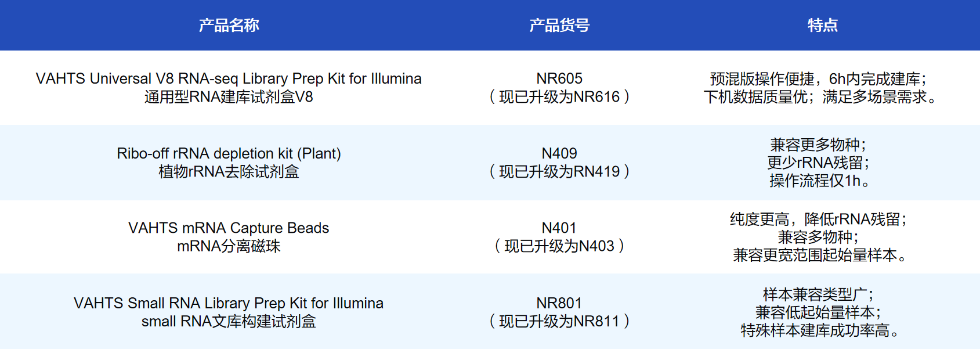Screen dimensions: 980x349
Task: Click product number NR605
Action: coord(559,78)
